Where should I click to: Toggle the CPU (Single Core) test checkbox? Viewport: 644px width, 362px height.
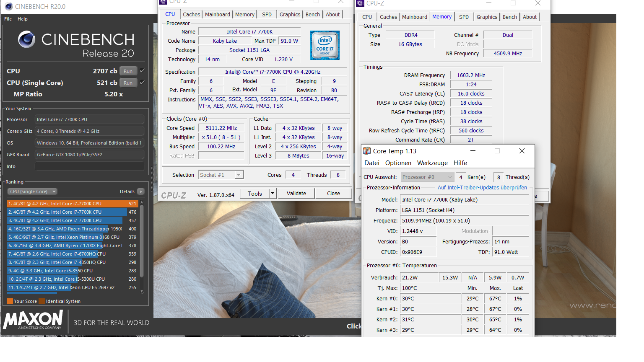pos(143,83)
